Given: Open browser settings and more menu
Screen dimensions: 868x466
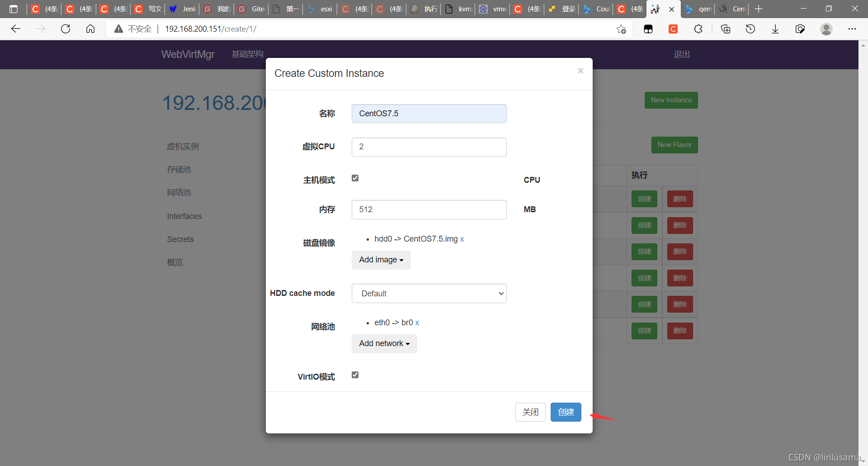Looking at the screenshot, I should [x=852, y=29].
